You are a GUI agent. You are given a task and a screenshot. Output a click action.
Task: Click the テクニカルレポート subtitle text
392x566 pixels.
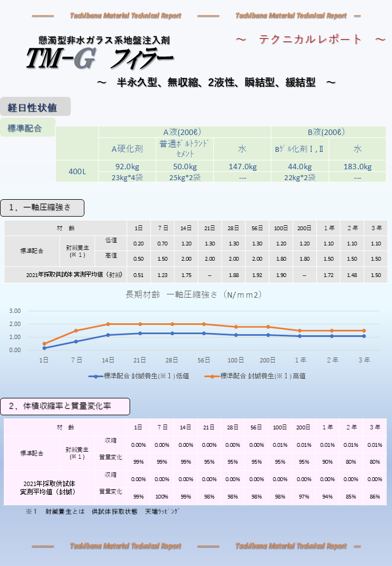[310, 39]
